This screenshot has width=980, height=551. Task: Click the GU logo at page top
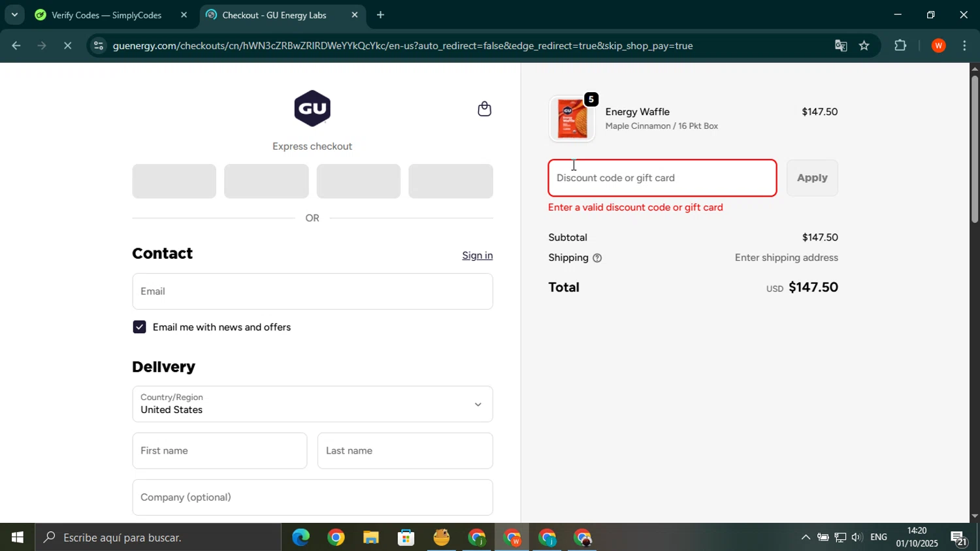tap(312, 109)
